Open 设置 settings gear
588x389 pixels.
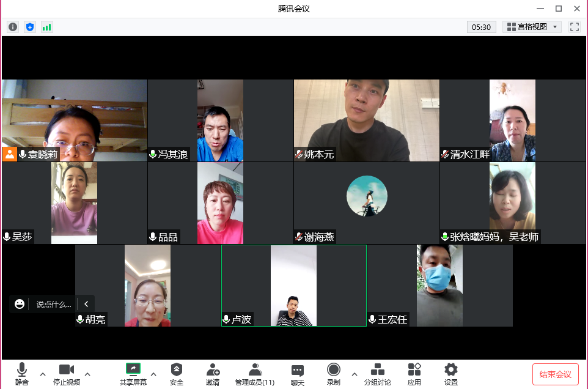(451, 374)
